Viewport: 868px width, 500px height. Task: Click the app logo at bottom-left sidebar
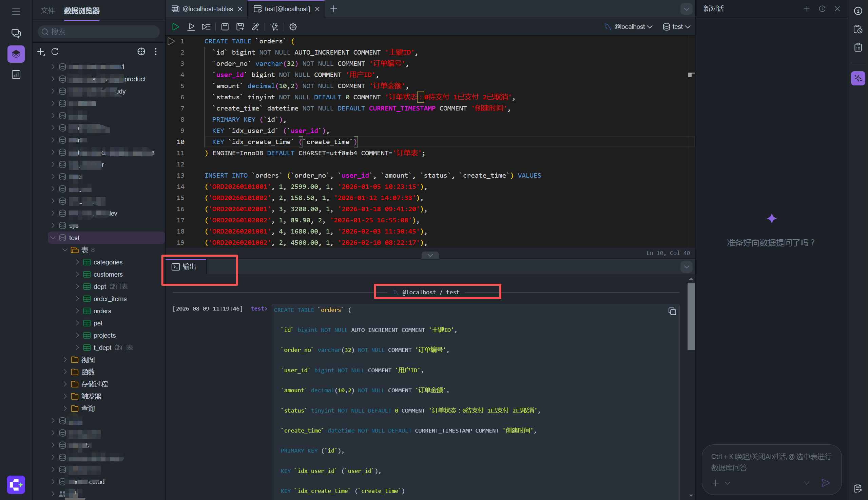click(16, 484)
